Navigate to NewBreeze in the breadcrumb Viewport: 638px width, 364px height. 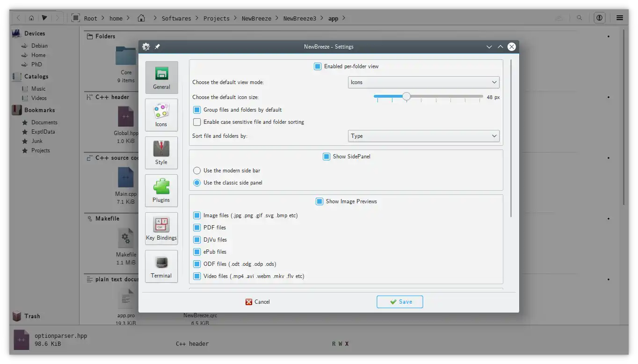pyautogui.click(x=256, y=19)
